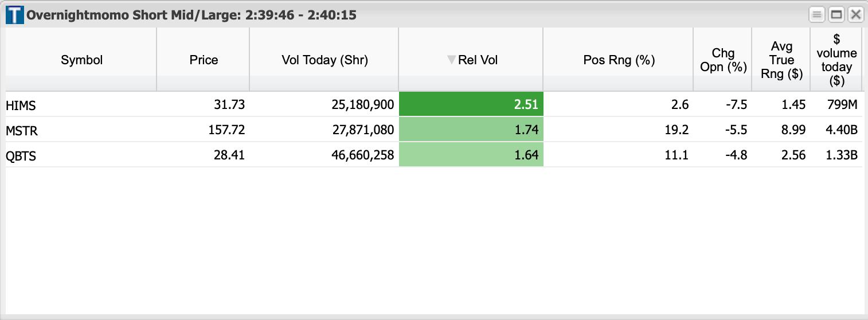Maximize the Overnightmomo window

click(836, 15)
